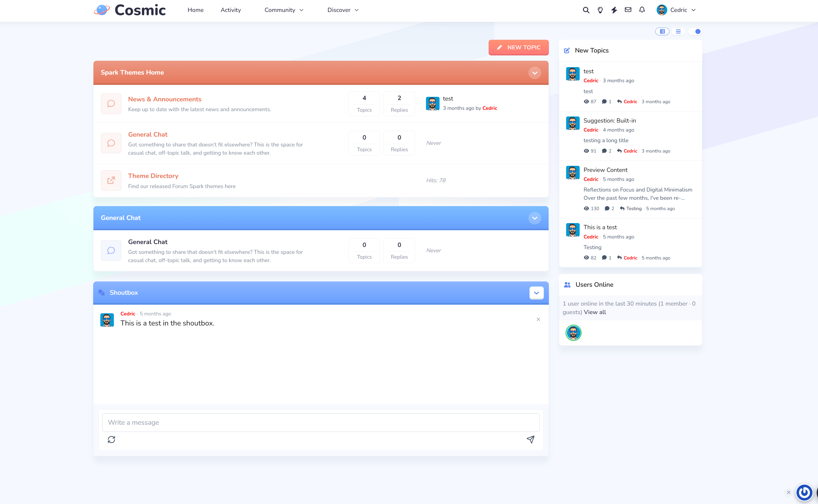Open last post 'test' in News row
Screen dimensions: 818x504
(448, 98)
